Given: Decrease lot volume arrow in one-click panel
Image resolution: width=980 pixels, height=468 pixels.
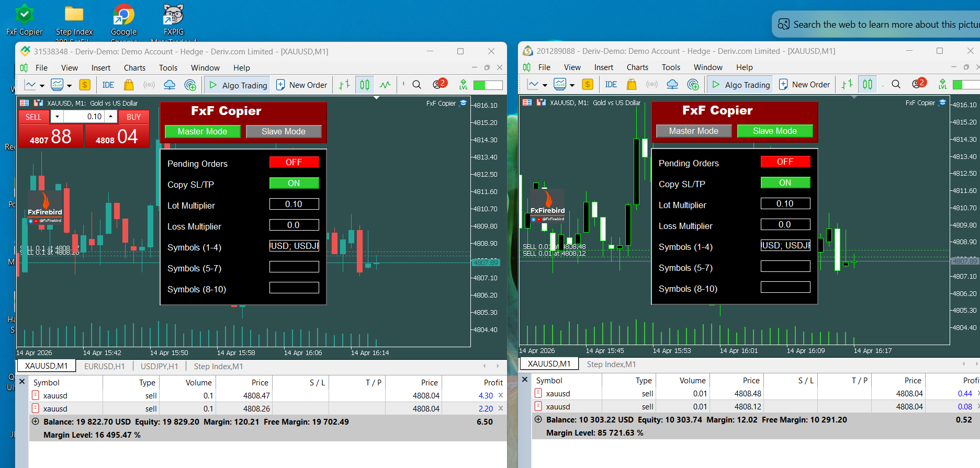Looking at the screenshot, I should click(x=58, y=117).
